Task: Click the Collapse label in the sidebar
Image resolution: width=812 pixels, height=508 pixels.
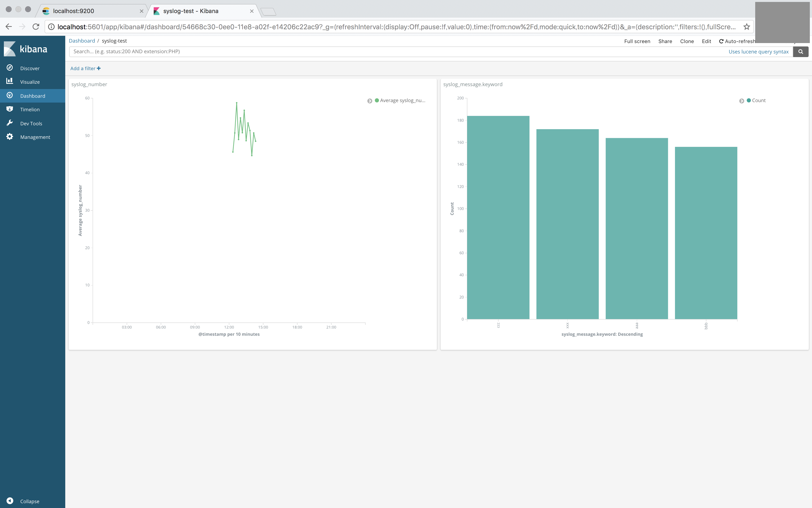Action: (29, 501)
